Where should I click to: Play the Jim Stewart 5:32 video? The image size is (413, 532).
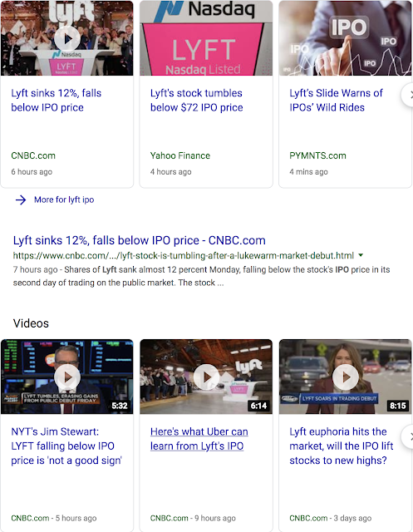point(67,377)
